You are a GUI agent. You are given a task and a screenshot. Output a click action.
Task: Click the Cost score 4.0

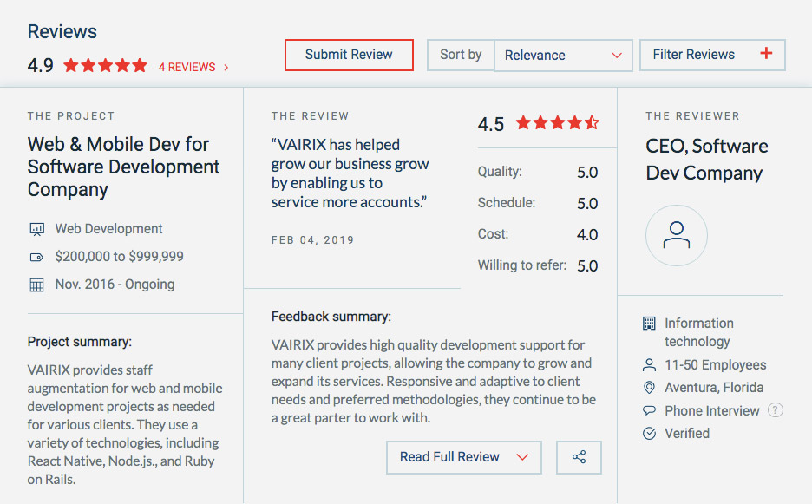587,234
